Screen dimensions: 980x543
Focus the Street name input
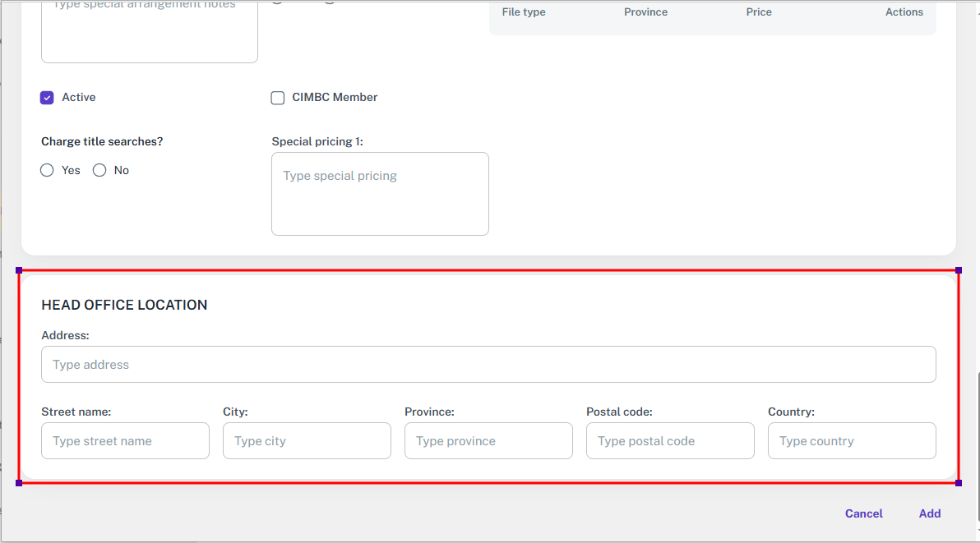point(125,441)
